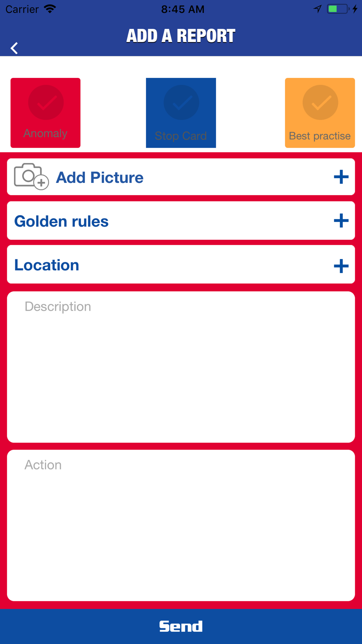Send the report

click(181, 626)
